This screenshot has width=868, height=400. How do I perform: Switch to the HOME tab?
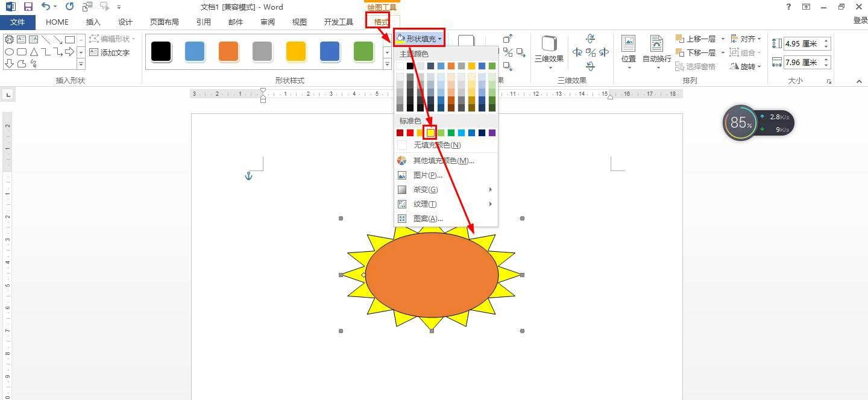point(57,22)
